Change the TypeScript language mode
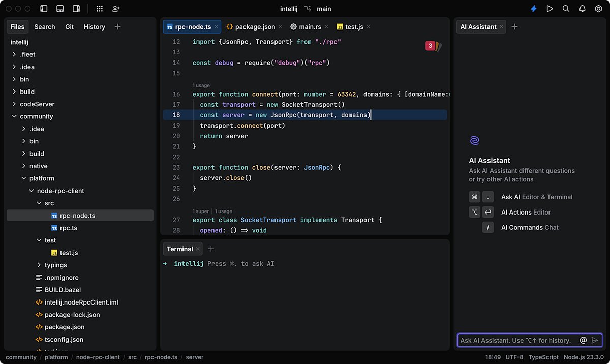The image size is (610, 364). 543,357
